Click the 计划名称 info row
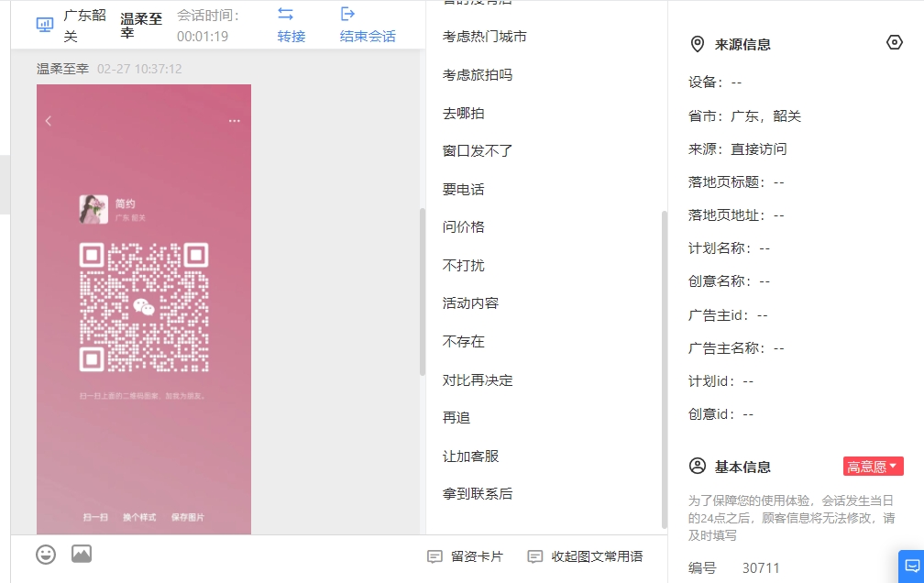 pos(729,248)
